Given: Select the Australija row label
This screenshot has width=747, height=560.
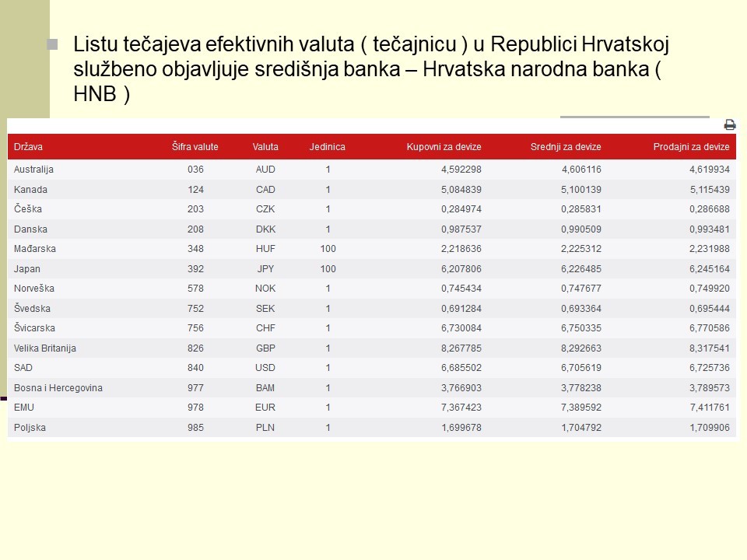Looking at the screenshot, I should (x=33, y=170).
